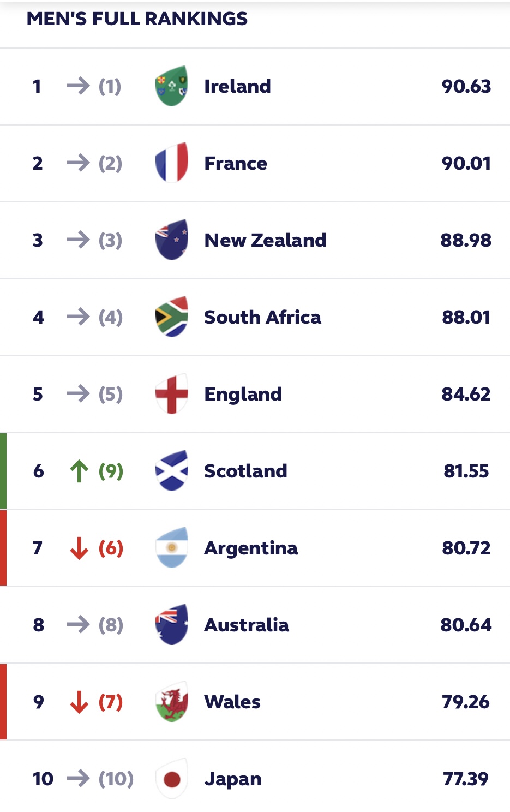Click New Zealand's 88.98 points value
This screenshot has width=510, height=812.
pos(465,240)
